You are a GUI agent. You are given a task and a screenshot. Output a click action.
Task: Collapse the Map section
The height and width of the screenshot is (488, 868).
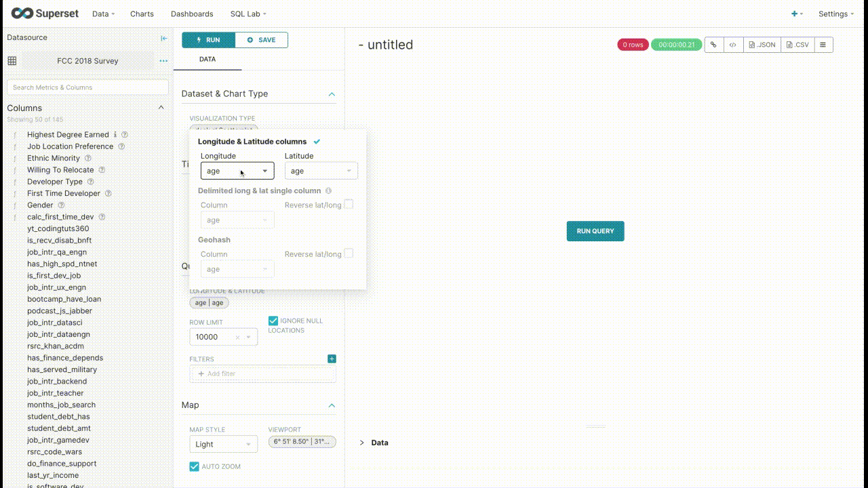click(x=332, y=405)
